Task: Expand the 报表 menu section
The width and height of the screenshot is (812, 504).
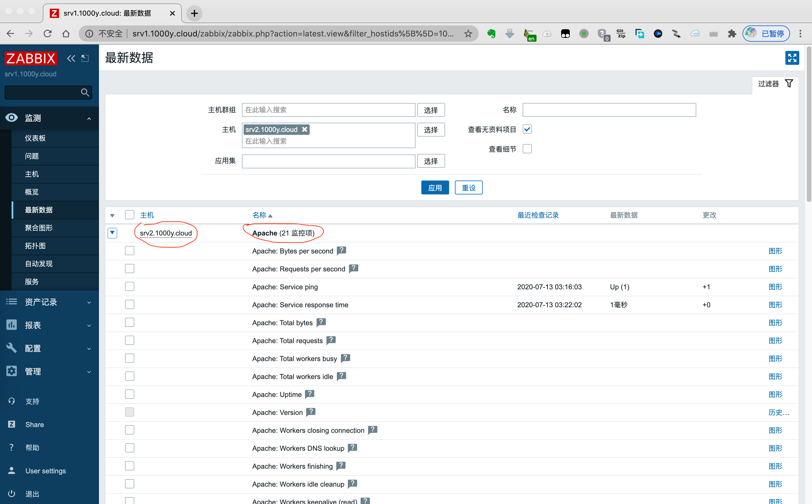Action: pyautogui.click(x=49, y=325)
